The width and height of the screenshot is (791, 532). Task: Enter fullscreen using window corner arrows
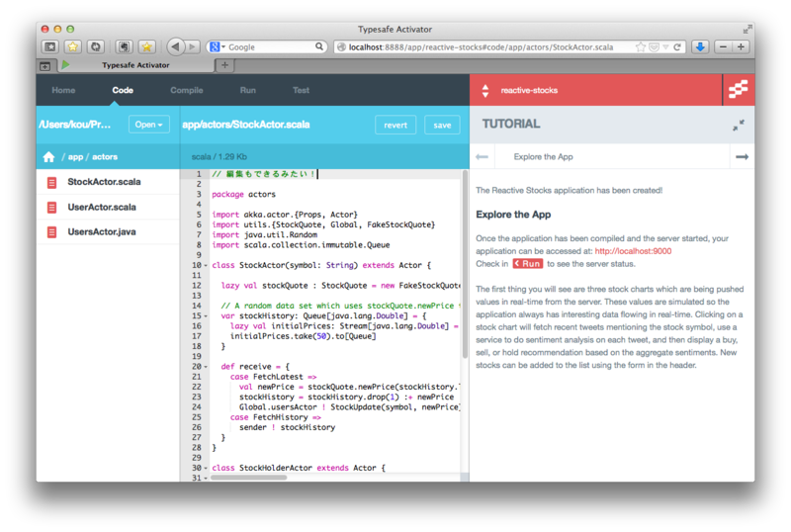pyautogui.click(x=747, y=30)
